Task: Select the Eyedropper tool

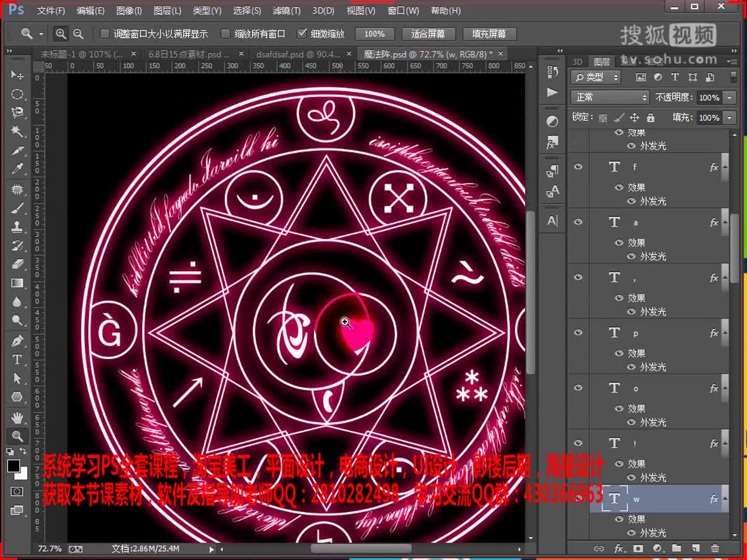Action: pos(17,169)
